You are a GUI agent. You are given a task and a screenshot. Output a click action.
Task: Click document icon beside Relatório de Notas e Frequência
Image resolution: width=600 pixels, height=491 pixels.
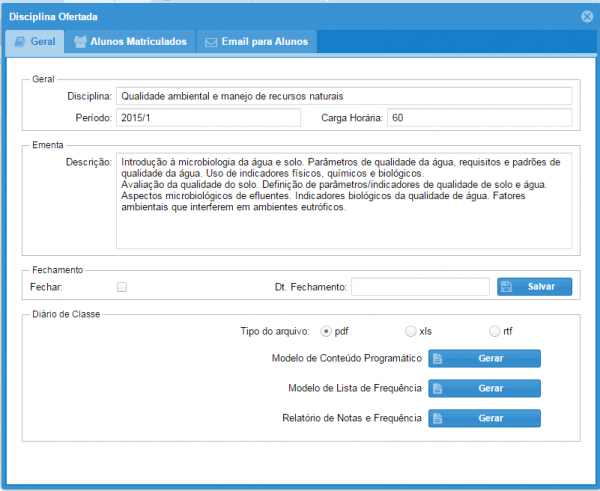[440, 418]
